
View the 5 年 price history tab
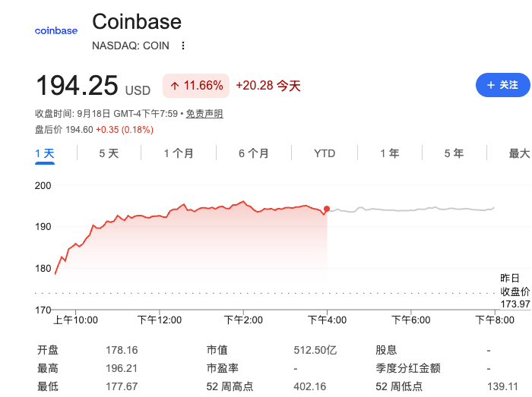[454, 153]
